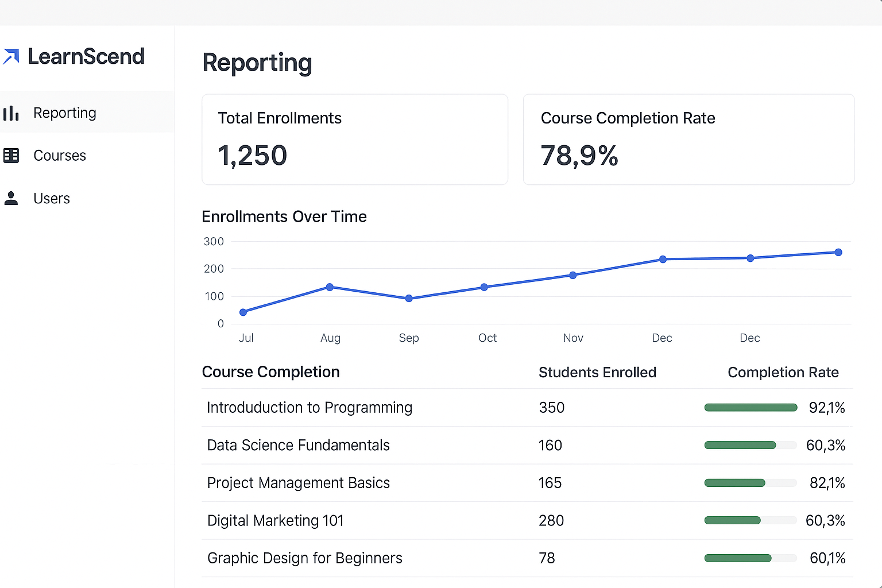Open the Data Science Fundamentals course
882x588 pixels.
point(298,445)
